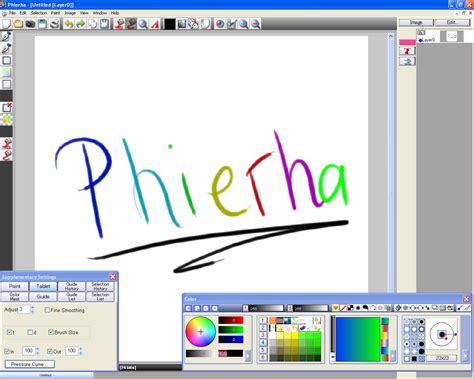
Task: Expand the color wheel section arrow
Action: click(x=248, y=356)
